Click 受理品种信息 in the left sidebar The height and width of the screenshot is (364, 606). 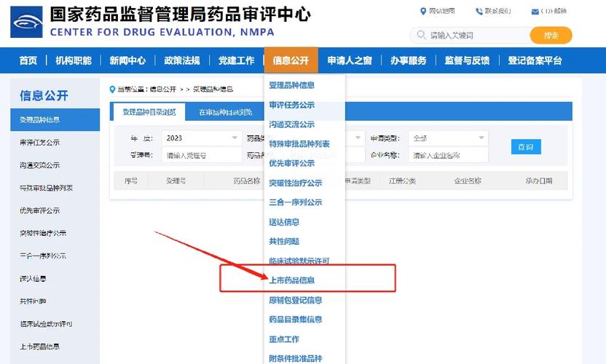click(55, 120)
